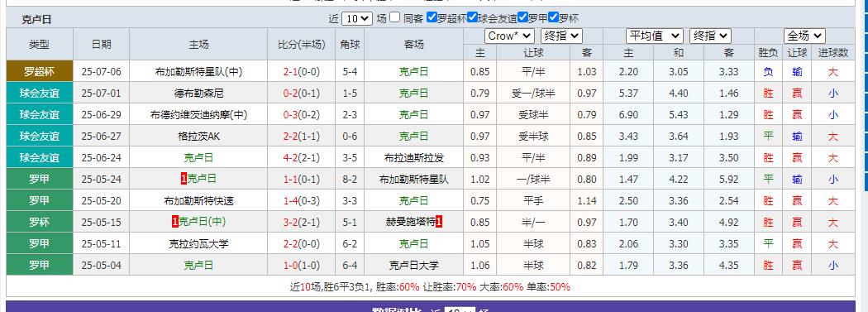Uncheck the 罗杯 filter checkbox
Viewport: 868px width, 312px height.
coord(553,17)
